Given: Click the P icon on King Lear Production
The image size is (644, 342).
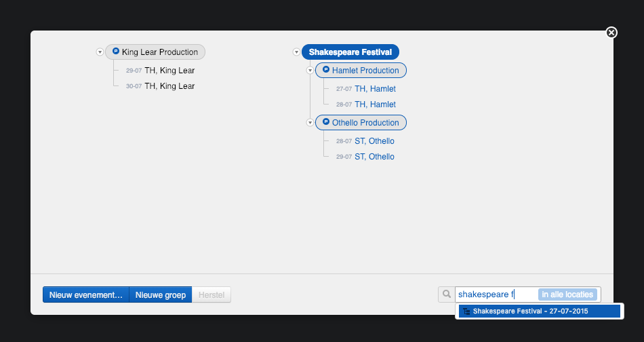Looking at the screenshot, I should [x=116, y=52].
